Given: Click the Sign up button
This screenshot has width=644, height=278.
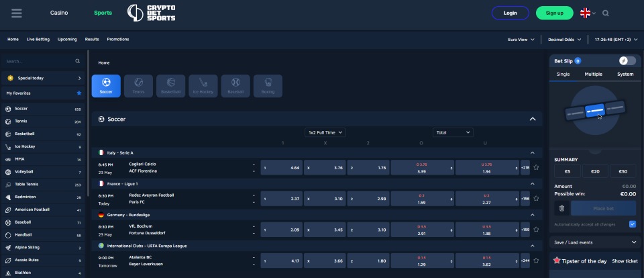Looking at the screenshot, I should point(555,13).
